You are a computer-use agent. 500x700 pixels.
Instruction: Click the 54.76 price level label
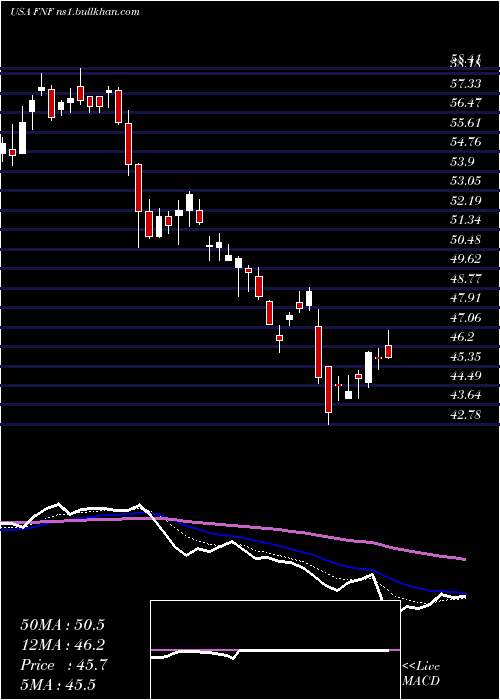pos(466,142)
